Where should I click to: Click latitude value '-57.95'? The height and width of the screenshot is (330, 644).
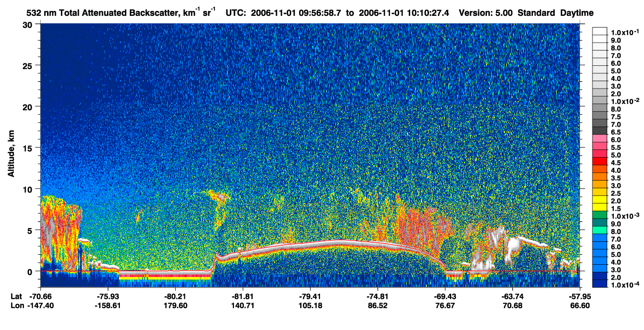[579, 296]
